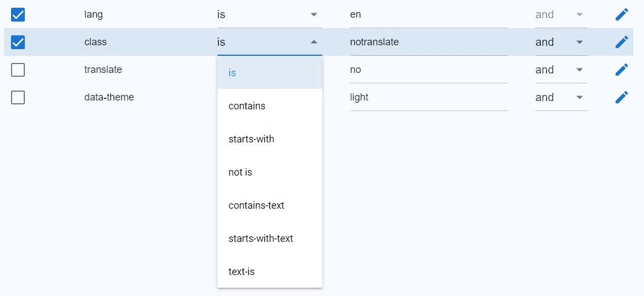This screenshot has height=296, width=644.
Task: Enable the data-theme attribute checkbox
Action: [18, 97]
